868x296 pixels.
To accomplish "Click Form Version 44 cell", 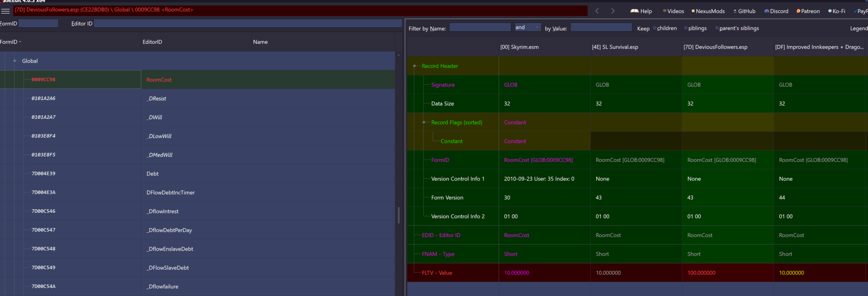I will (821, 197).
